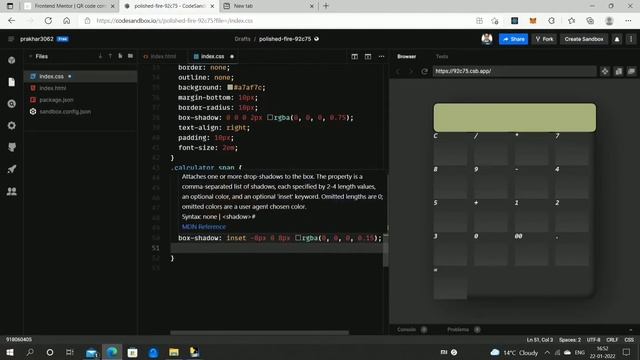Image resolution: width=640 pixels, height=360 pixels.
Task: Open the notifications bell icon
Action: coord(617,39)
